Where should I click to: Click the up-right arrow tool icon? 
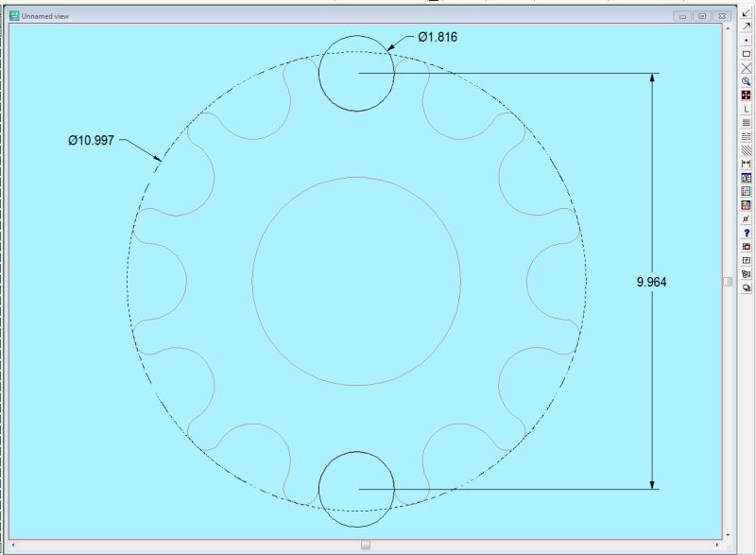click(747, 26)
